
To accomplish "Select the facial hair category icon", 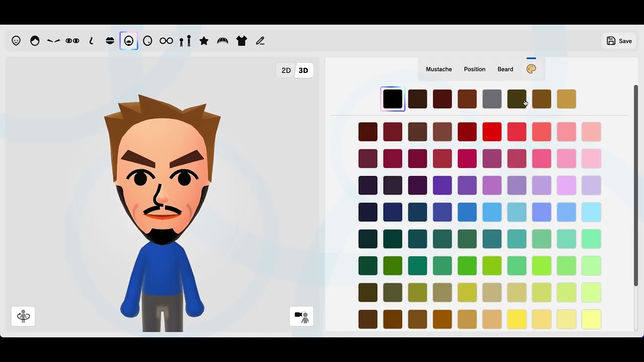I will pyautogui.click(x=129, y=41).
